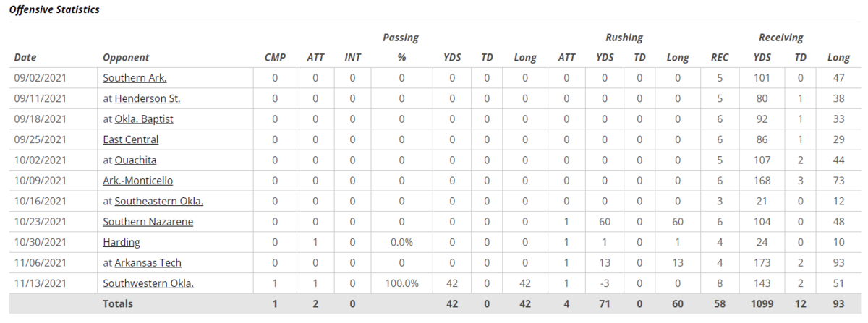Click the Rushing group header
This screenshot has width=868, height=323.
coord(624,38)
